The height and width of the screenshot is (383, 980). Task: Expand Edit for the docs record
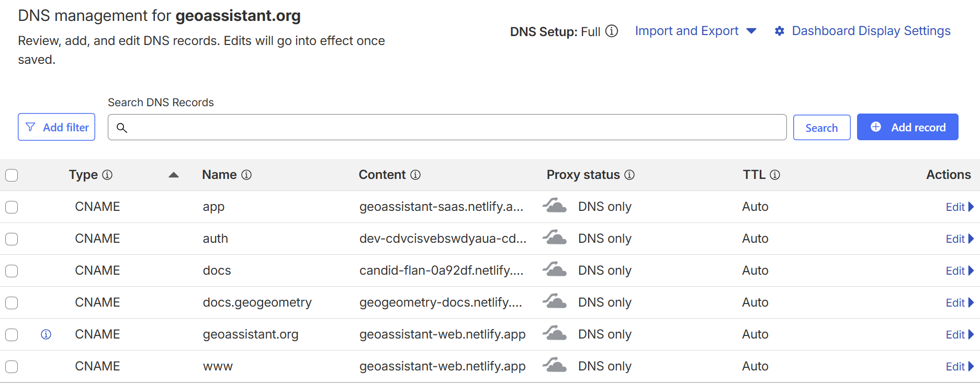[x=959, y=271]
